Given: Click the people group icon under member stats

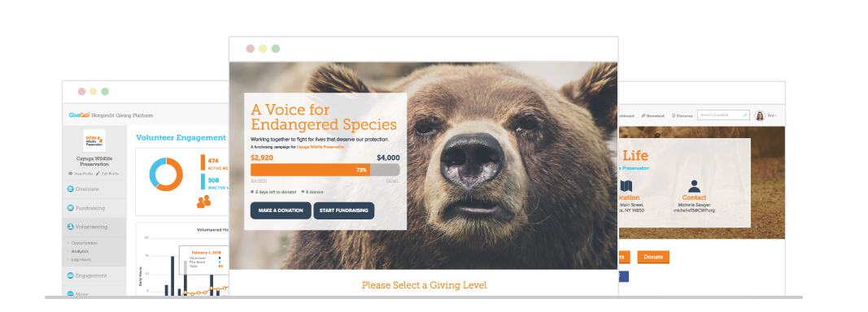Looking at the screenshot, I should click(203, 201).
